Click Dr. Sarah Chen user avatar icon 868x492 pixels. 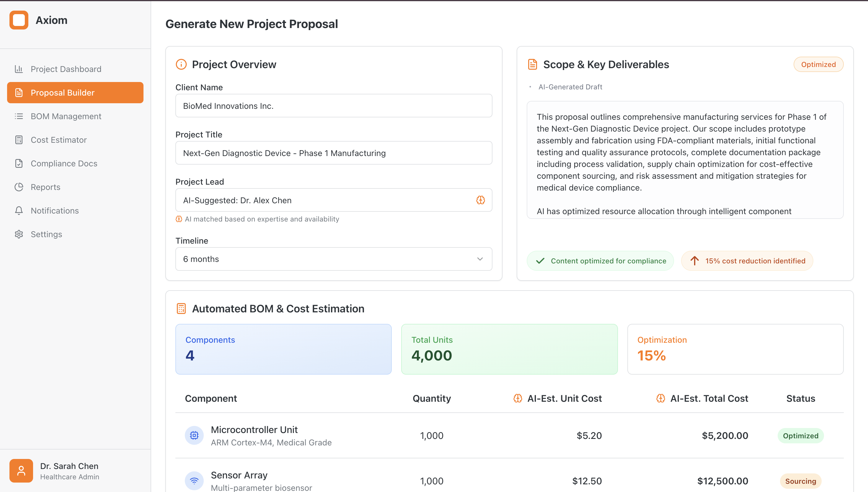click(21, 471)
